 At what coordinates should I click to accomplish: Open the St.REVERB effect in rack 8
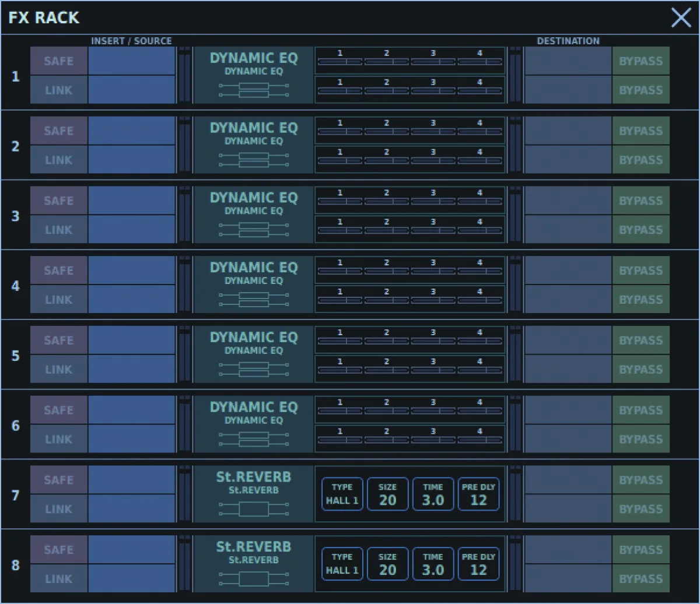point(253,564)
